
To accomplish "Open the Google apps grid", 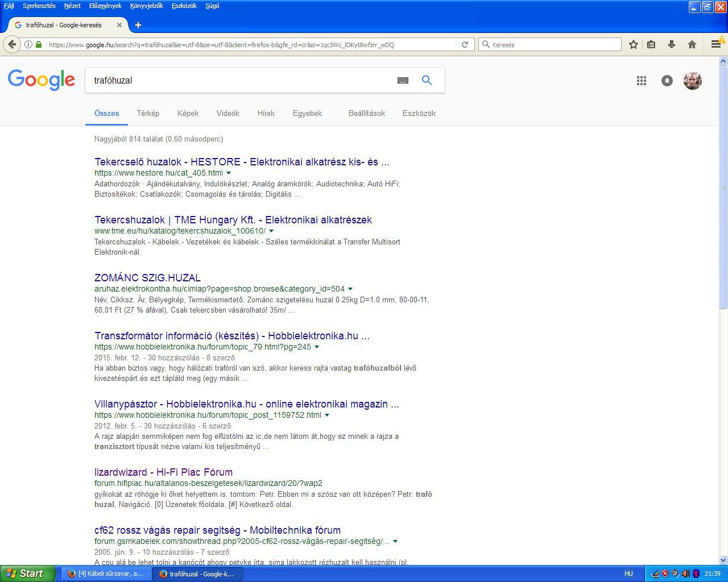I will 642,81.
